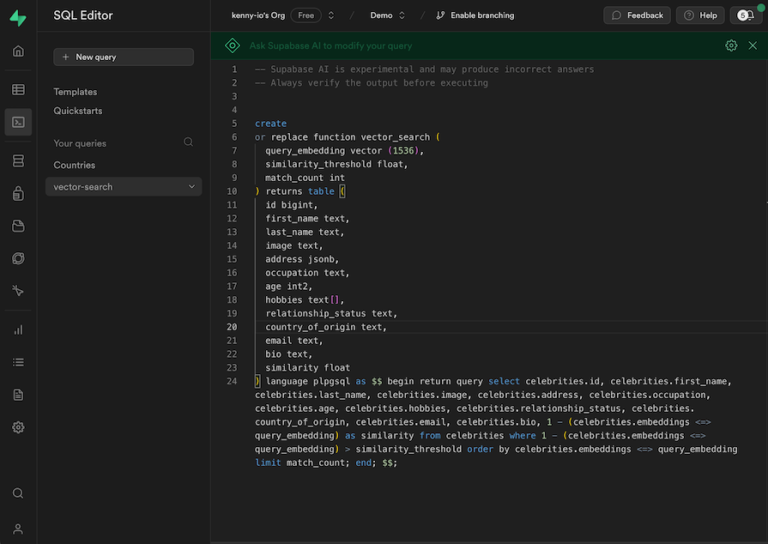768x544 pixels.
Task: Click the 'limit match_count' text
Action: [x=301, y=463]
